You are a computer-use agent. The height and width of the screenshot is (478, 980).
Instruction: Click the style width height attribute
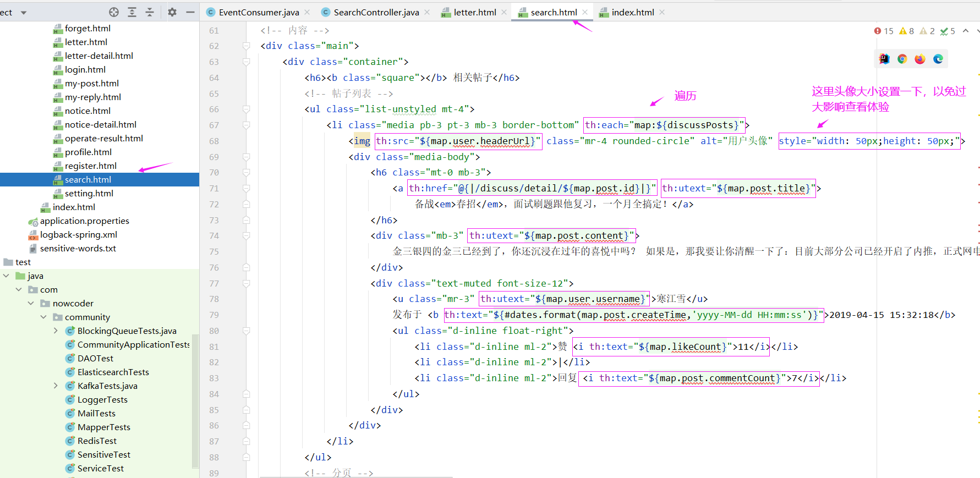(x=869, y=141)
